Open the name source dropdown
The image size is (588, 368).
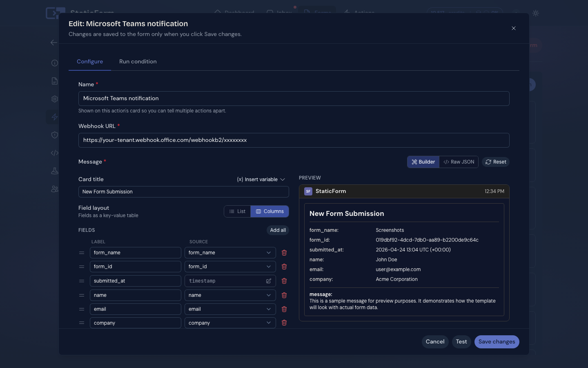230,295
